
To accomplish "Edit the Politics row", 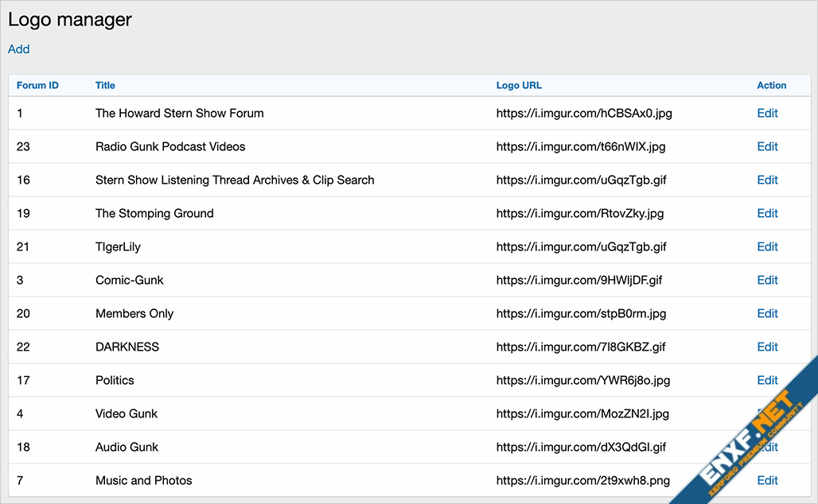I will (x=767, y=380).
